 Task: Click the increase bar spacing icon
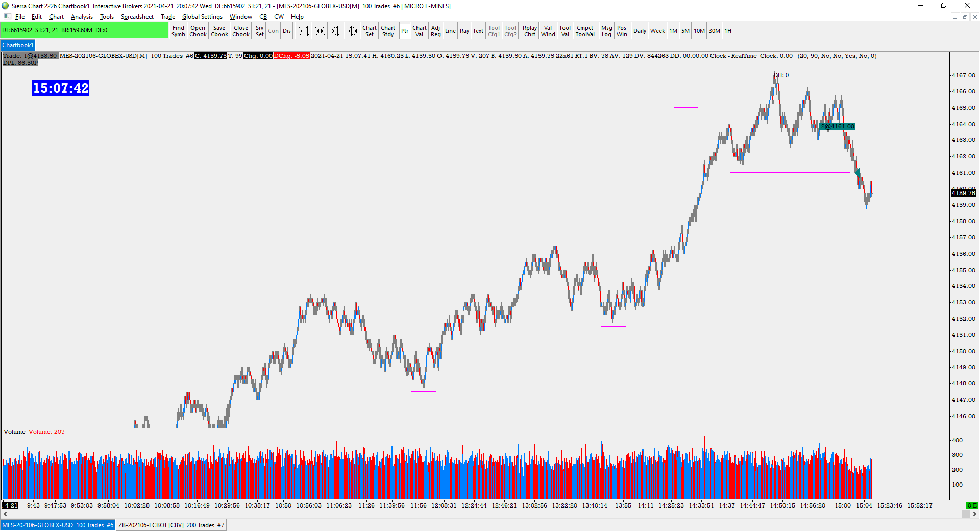tap(304, 31)
